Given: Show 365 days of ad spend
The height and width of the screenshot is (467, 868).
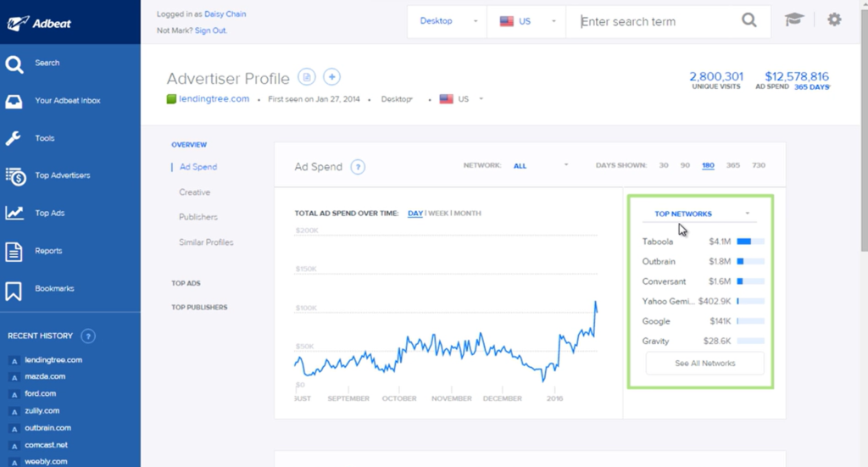Looking at the screenshot, I should tap(733, 165).
